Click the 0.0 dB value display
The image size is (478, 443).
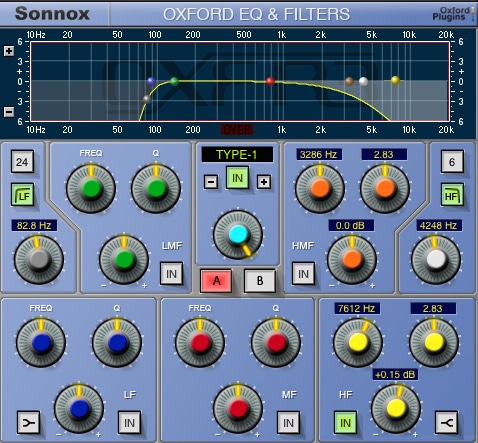tap(351, 226)
